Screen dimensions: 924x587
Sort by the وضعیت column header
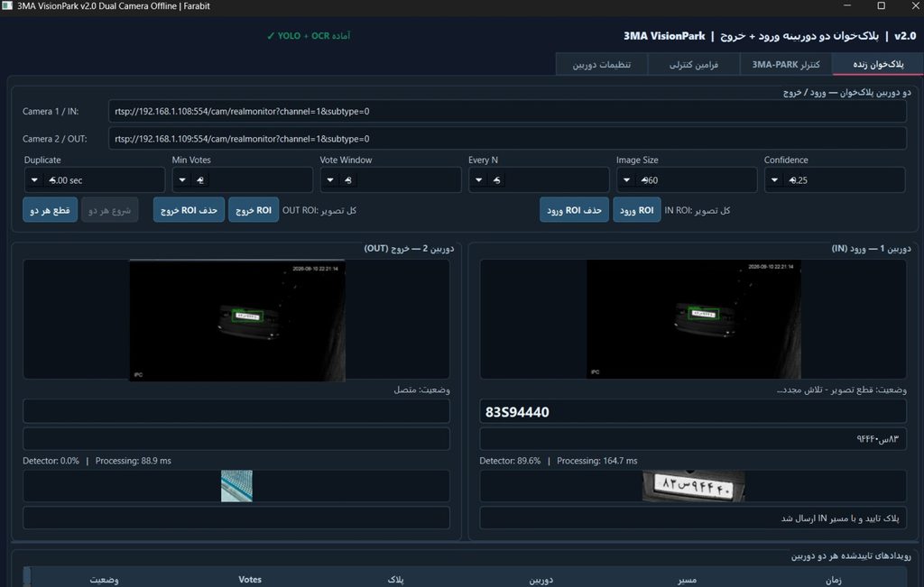pos(104,580)
